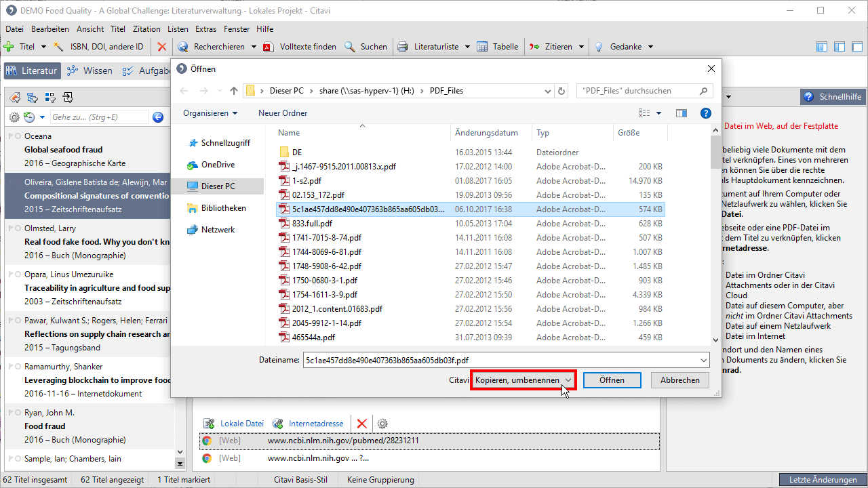Open OneDrive in the navigation pane
The width and height of the screenshot is (868, 488).
(218, 165)
